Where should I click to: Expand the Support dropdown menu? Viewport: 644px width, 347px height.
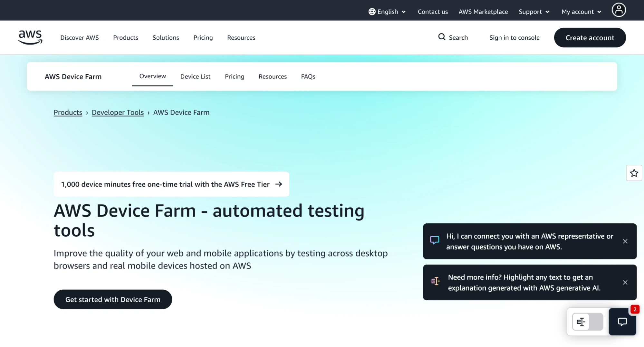534,12
